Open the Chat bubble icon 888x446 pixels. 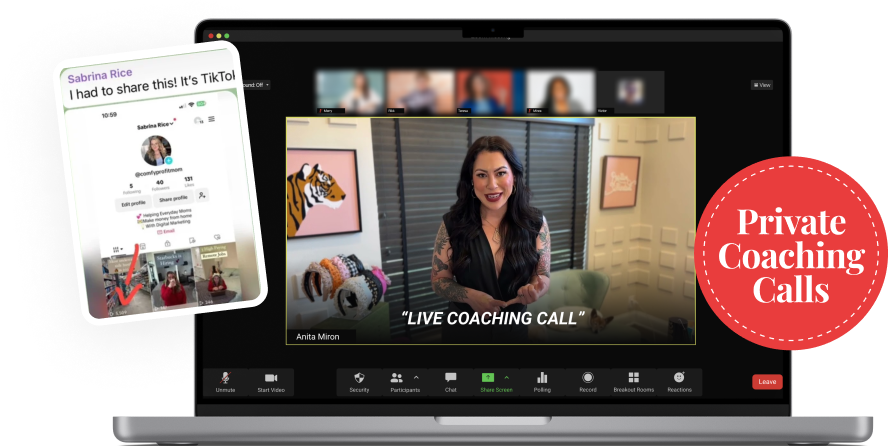click(x=450, y=378)
